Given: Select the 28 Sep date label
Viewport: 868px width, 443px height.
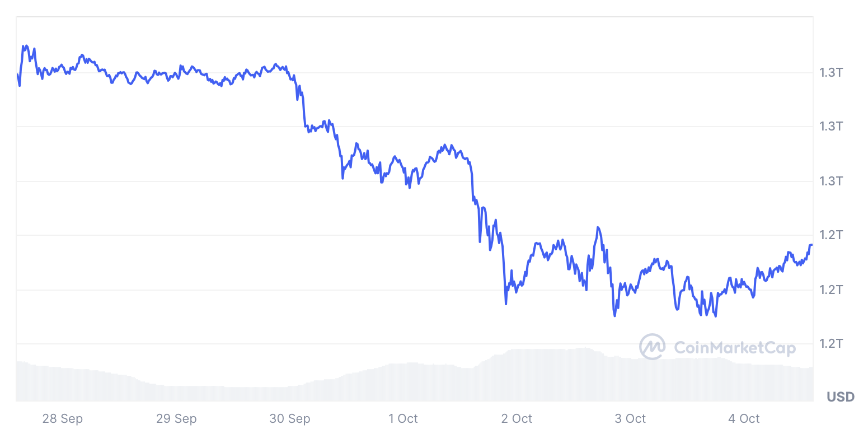Looking at the screenshot, I should (63, 418).
